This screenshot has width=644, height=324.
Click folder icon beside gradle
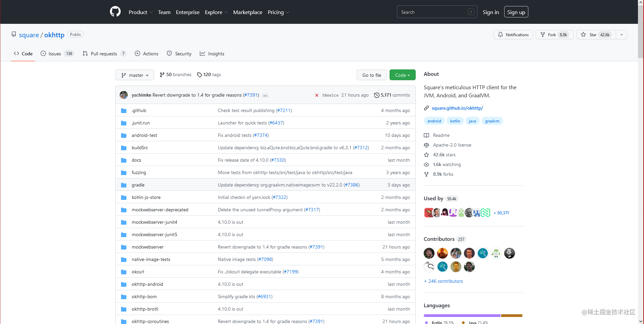click(x=124, y=185)
